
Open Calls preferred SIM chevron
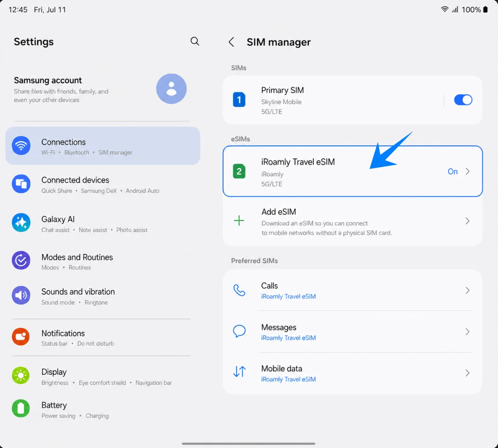pyautogui.click(x=467, y=290)
